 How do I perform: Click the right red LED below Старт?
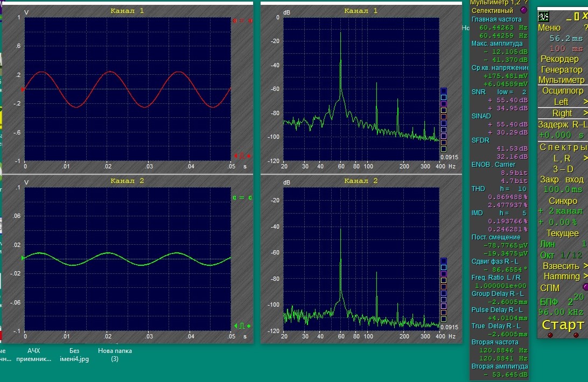[576, 335]
